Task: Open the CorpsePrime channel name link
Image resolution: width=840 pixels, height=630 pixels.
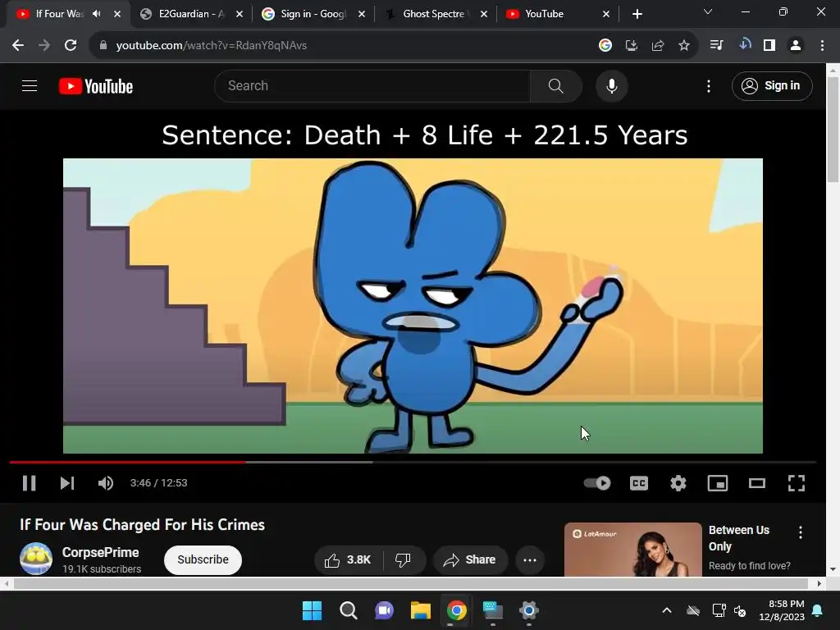Action: (100, 552)
